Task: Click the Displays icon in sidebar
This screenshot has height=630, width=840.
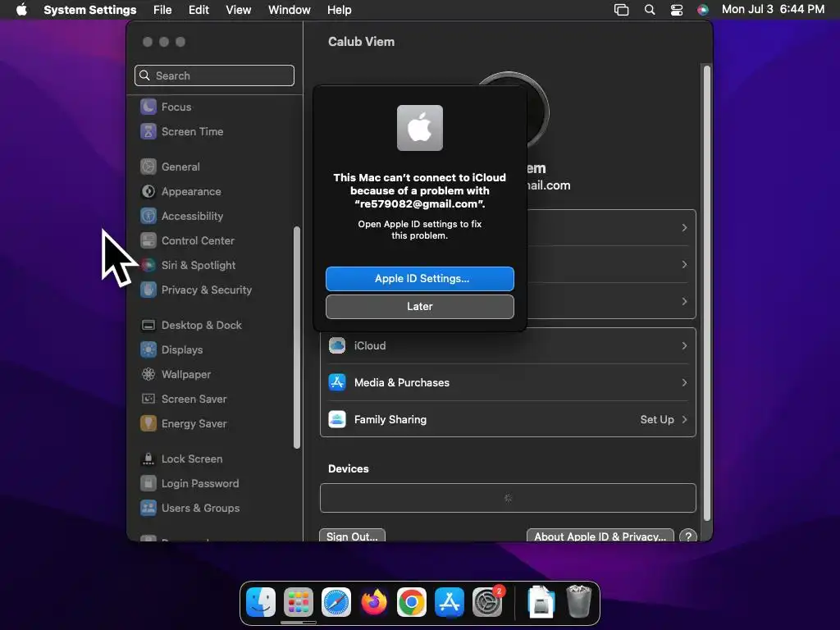Action: (148, 349)
